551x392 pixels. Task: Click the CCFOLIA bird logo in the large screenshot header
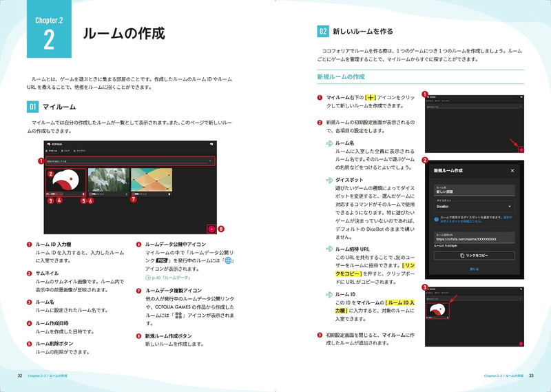[x=49, y=144]
